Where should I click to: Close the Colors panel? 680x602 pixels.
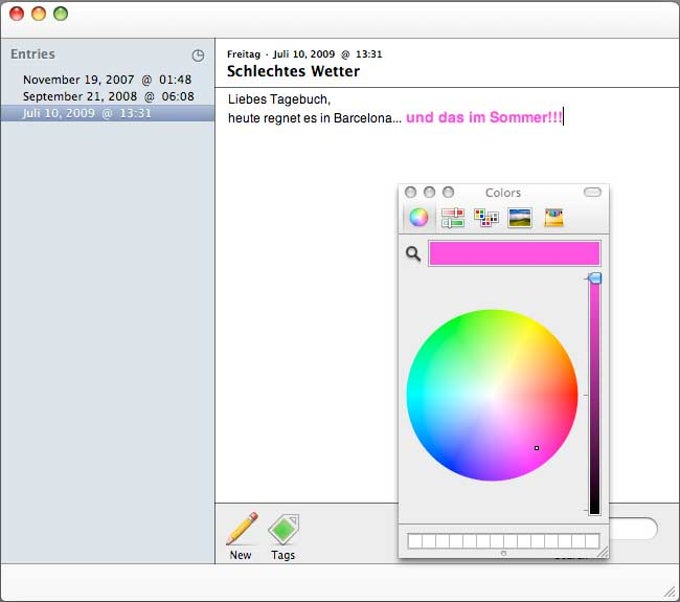tap(410, 192)
